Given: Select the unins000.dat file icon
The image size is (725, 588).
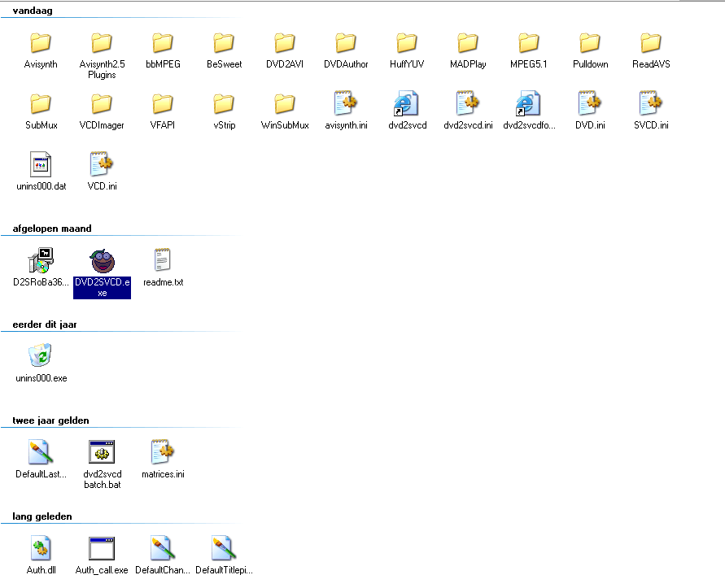Looking at the screenshot, I should click(x=41, y=164).
